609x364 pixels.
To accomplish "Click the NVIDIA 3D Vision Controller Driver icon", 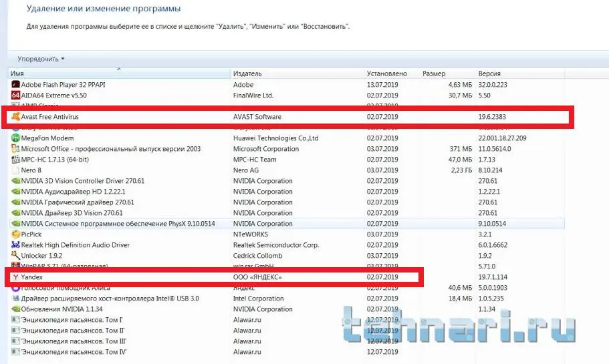I will (x=15, y=181).
